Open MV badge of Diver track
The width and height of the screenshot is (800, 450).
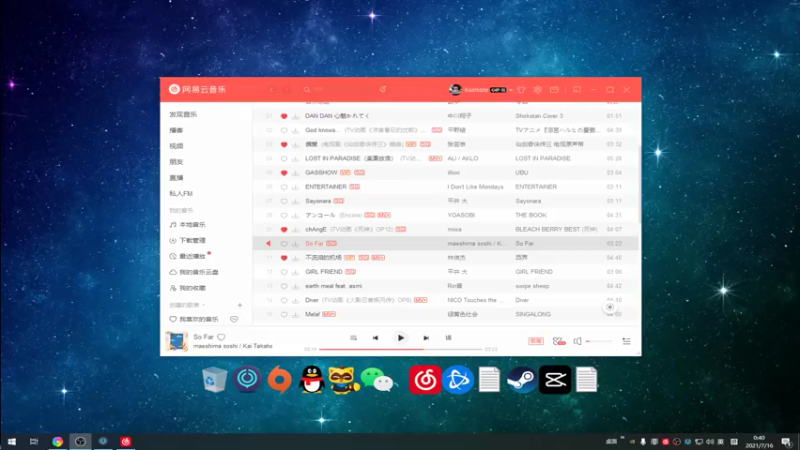click(x=420, y=301)
